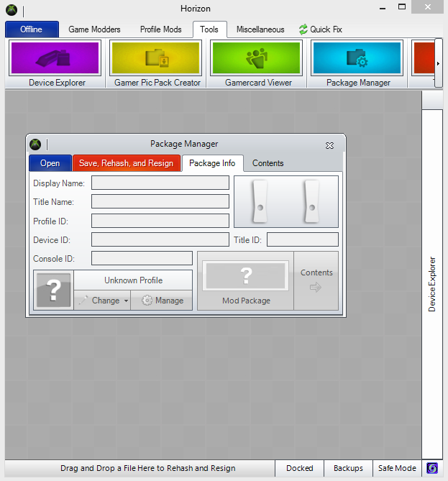Click the Console ID input field

(x=142, y=258)
